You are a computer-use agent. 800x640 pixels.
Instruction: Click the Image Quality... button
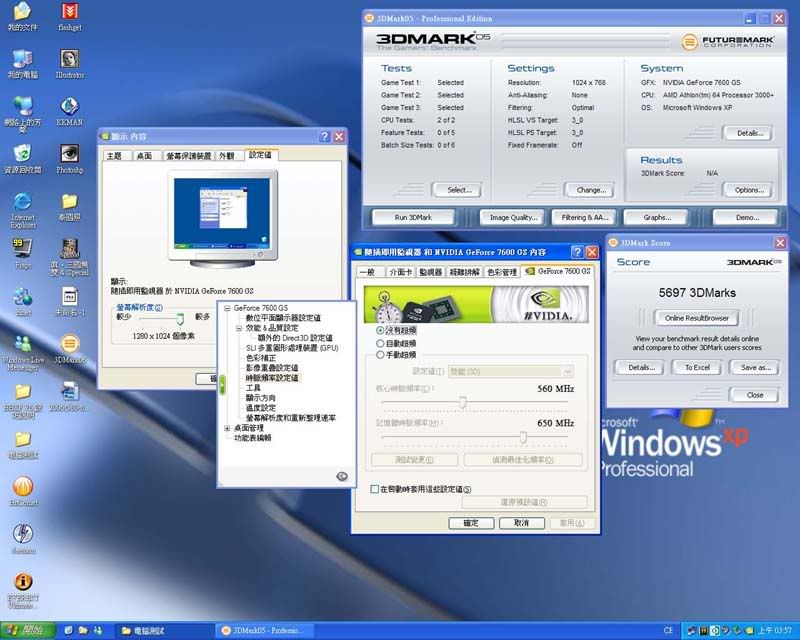tap(513, 217)
